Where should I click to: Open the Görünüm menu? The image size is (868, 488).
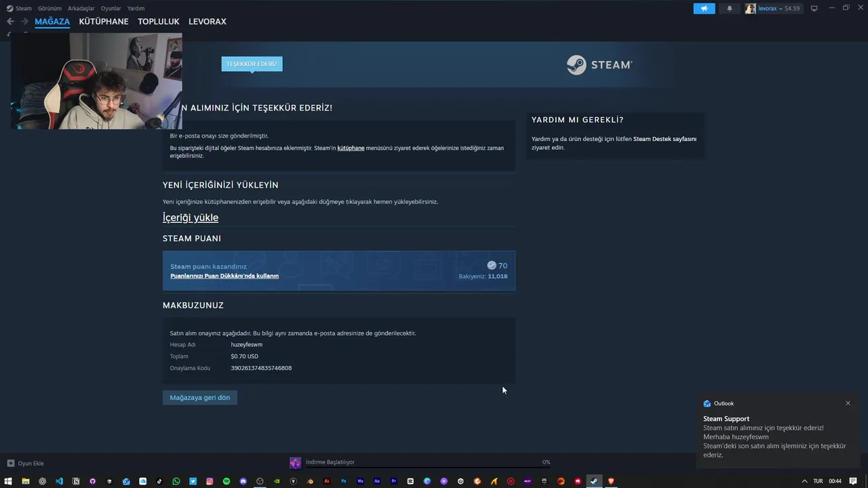pyautogui.click(x=50, y=9)
